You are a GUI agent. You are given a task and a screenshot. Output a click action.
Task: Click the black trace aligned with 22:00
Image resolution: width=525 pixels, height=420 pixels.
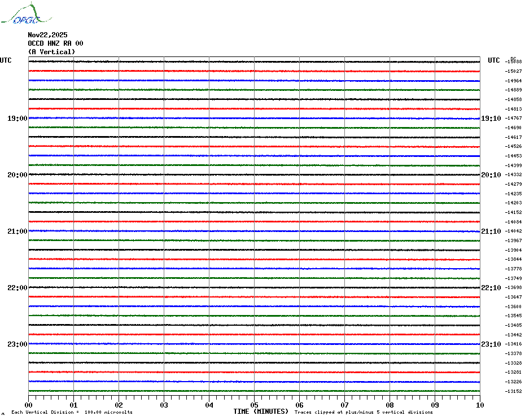[x=254, y=287]
